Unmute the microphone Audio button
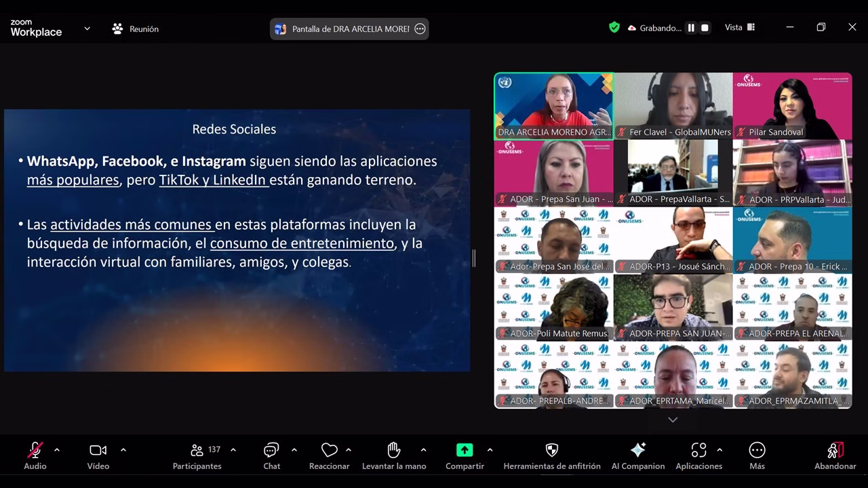This screenshot has width=868, height=488. (x=35, y=451)
